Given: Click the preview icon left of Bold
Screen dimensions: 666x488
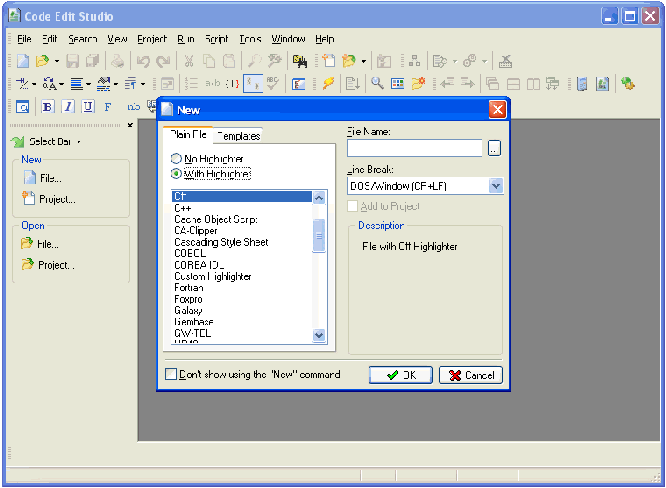Looking at the screenshot, I should (23, 106).
